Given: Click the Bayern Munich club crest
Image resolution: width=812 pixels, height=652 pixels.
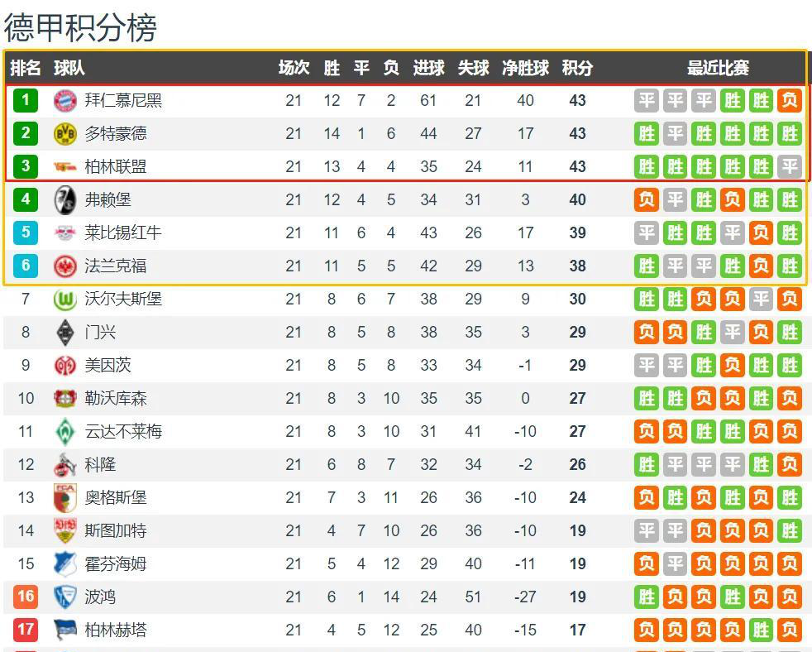Looking at the screenshot, I should coord(64,101).
